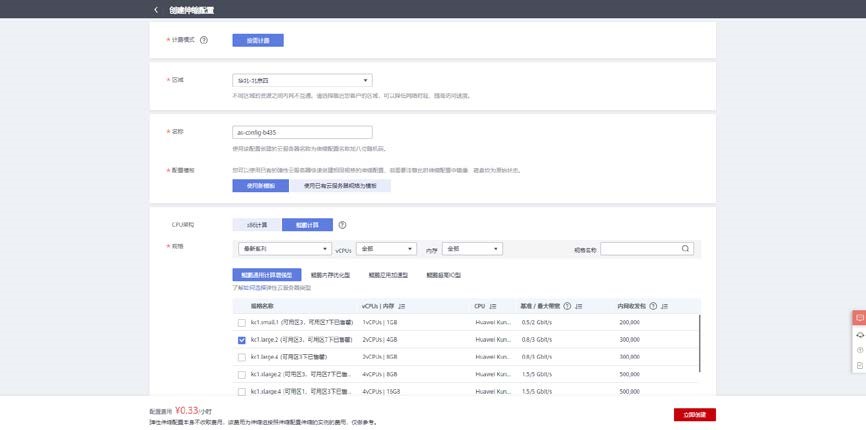The height and width of the screenshot is (430, 866).
Task: Open the 最新系列 series dropdown
Action: 285,249
